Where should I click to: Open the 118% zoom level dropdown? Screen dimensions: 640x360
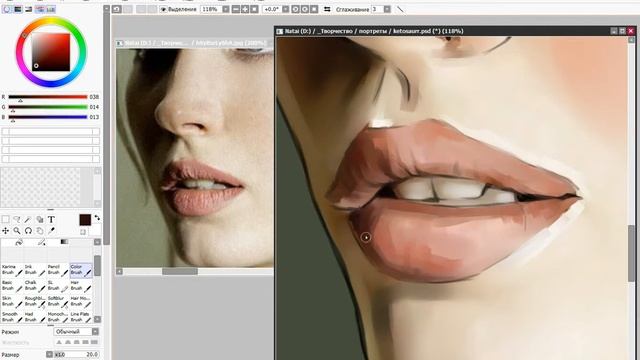point(225,9)
